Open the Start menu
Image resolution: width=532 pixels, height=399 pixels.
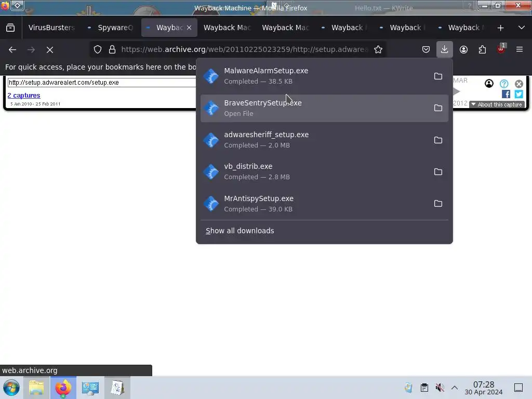(x=11, y=388)
